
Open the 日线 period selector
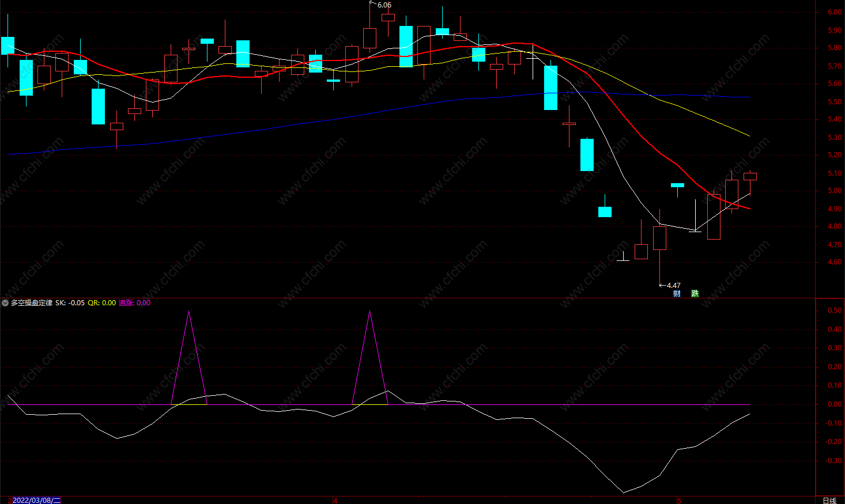(829, 500)
